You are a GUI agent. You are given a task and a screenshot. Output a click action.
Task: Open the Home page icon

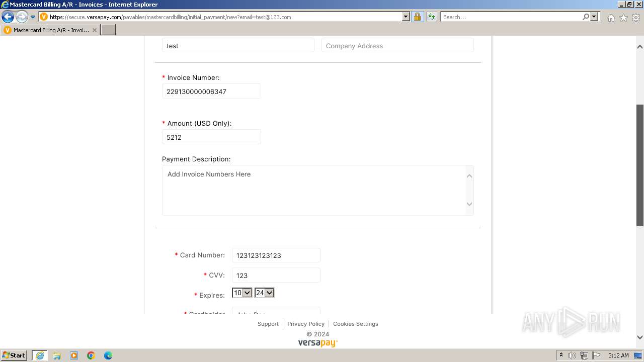click(x=611, y=18)
